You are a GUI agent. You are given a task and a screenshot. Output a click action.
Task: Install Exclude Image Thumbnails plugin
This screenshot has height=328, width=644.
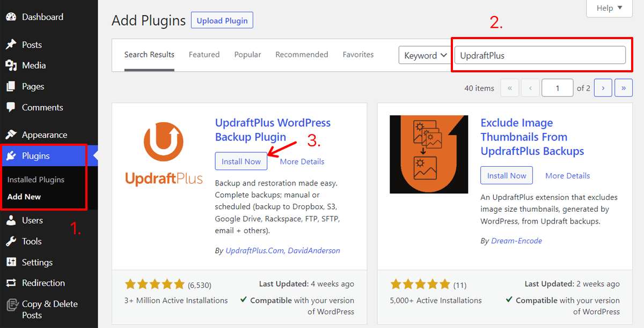(x=507, y=175)
